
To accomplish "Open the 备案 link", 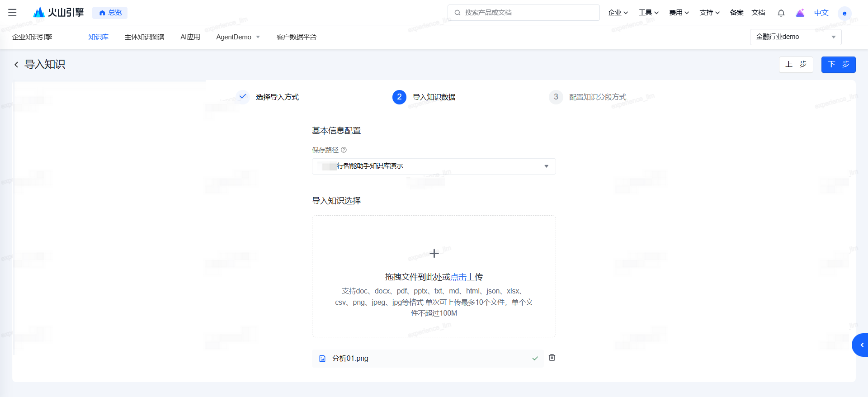I will click(x=737, y=13).
